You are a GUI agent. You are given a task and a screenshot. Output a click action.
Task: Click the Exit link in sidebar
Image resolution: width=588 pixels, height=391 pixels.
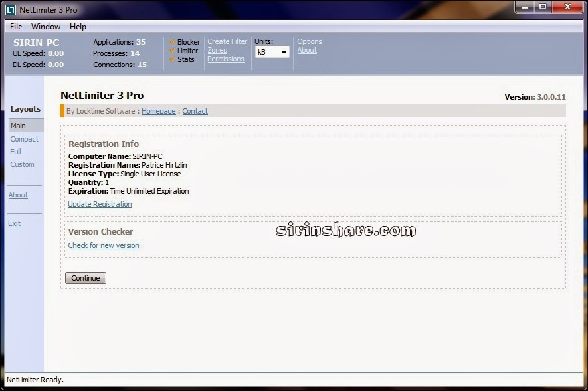14,223
